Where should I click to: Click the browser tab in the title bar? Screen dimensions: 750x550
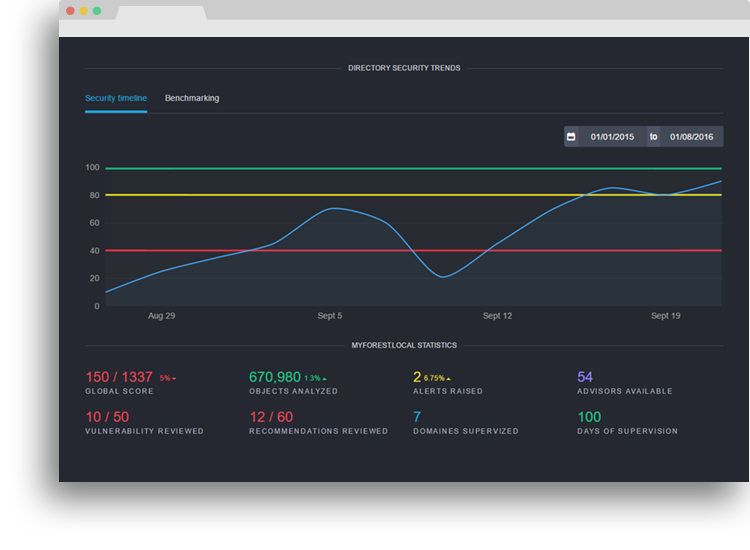pyautogui.click(x=160, y=13)
